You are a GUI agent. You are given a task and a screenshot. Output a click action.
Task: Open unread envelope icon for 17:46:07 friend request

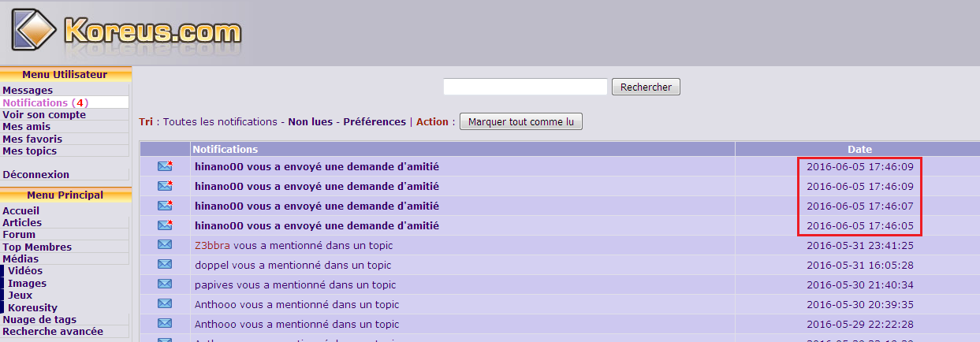(x=165, y=206)
